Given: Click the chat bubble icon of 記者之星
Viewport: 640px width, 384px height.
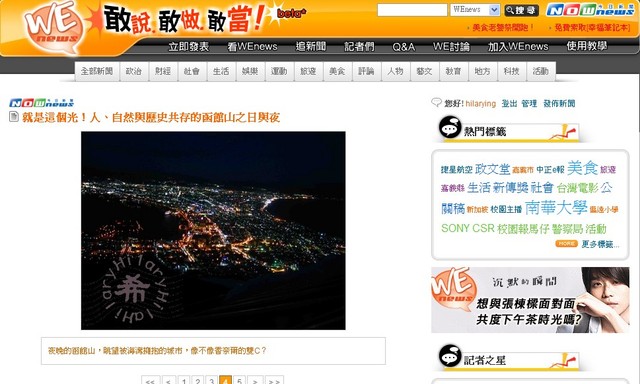Looking at the screenshot, I should coord(450,356).
